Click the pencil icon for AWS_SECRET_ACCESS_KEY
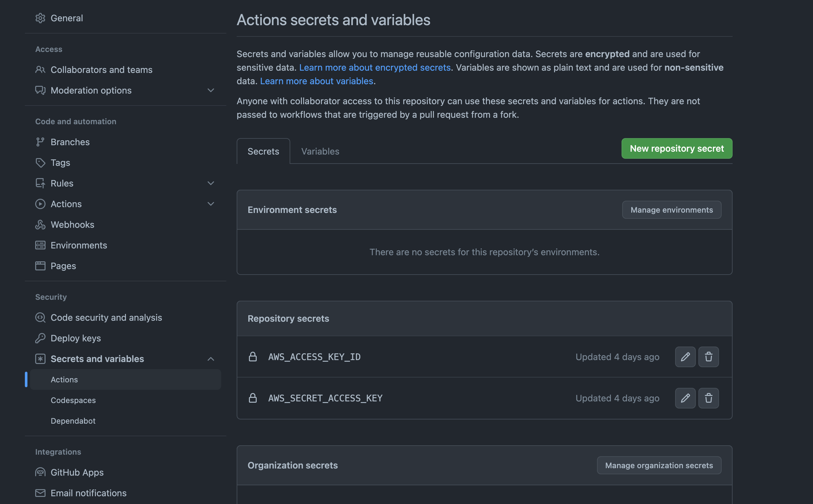 (685, 398)
